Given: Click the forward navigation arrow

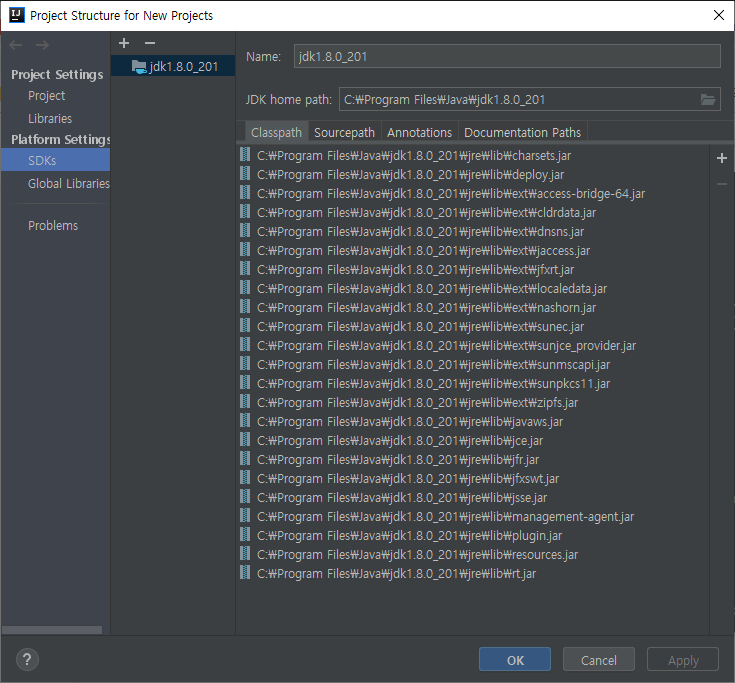Looking at the screenshot, I should pyautogui.click(x=42, y=45).
